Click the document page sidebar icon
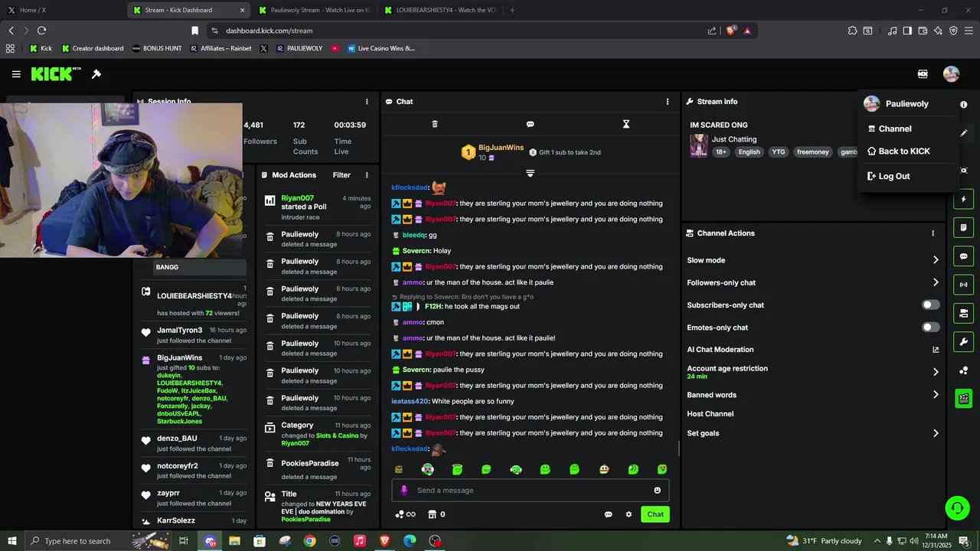Viewport: 980px width, 551px height. 964,228
